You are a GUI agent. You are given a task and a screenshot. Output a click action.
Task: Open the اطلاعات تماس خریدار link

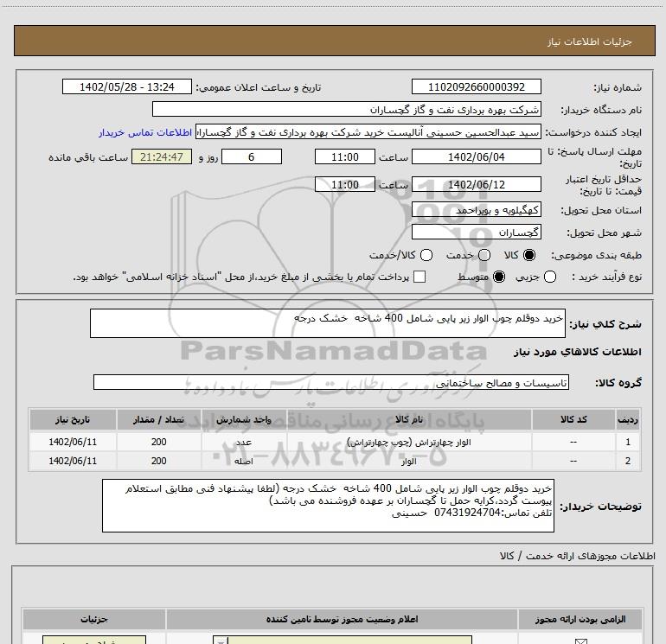coord(145,132)
